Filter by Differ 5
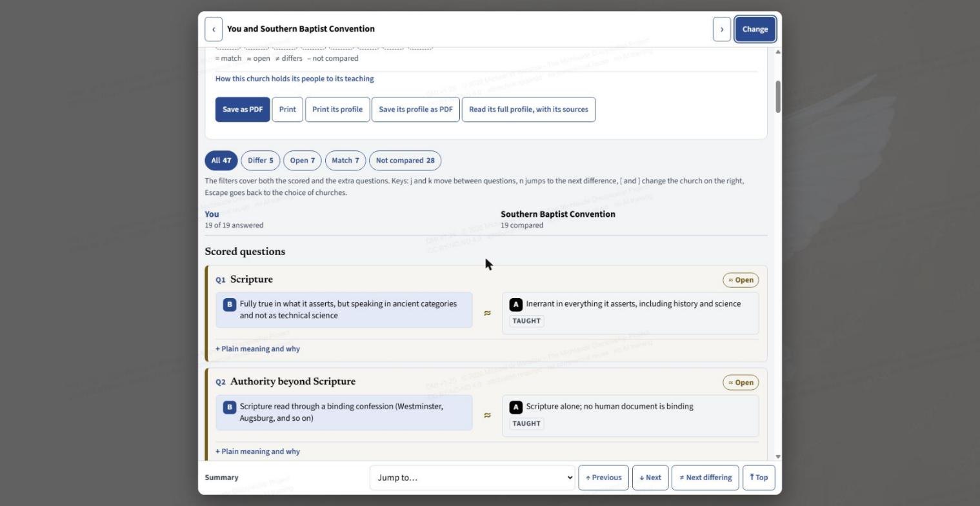This screenshot has width=980, height=506. click(x=261, y=161)
